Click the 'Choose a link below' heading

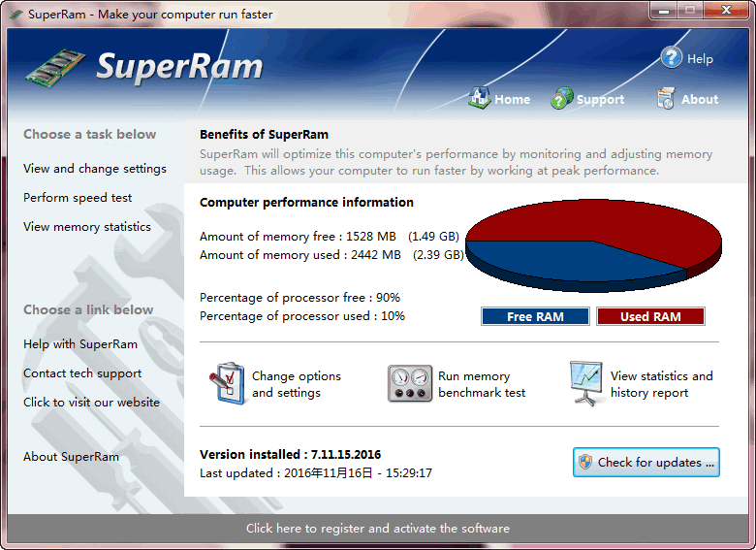88,309
